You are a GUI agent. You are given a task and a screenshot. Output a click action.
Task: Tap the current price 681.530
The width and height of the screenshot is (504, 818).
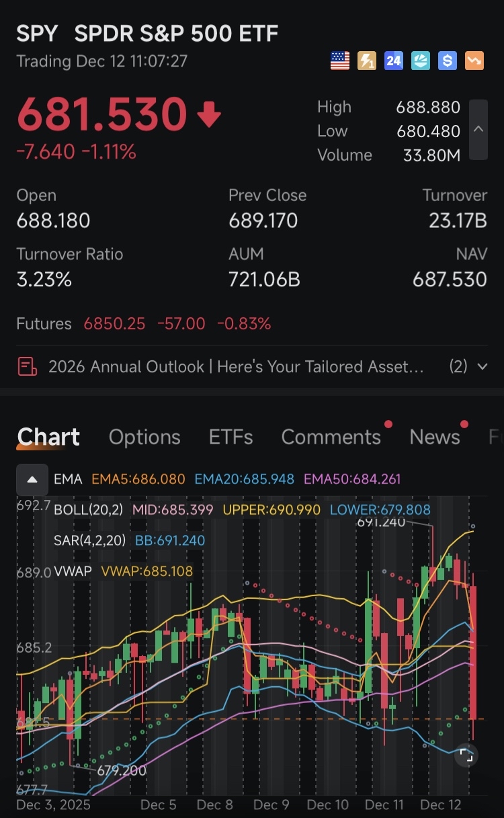coord(101,115)
